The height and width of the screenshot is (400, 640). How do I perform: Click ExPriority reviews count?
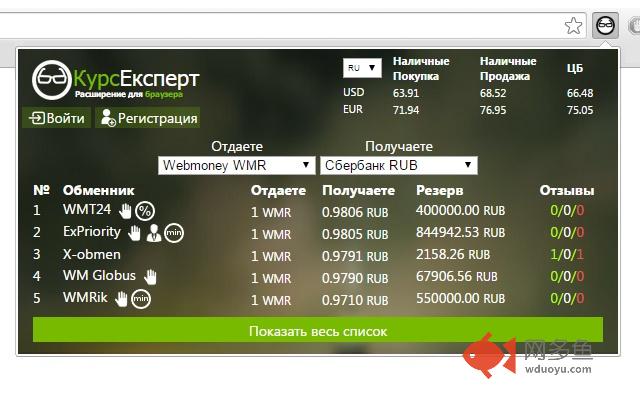click(567, 232)
